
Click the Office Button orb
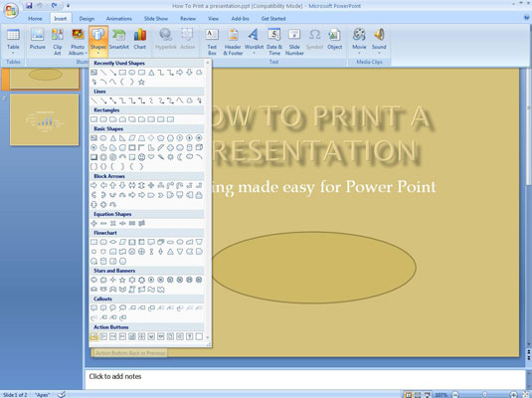coord(11,11)
